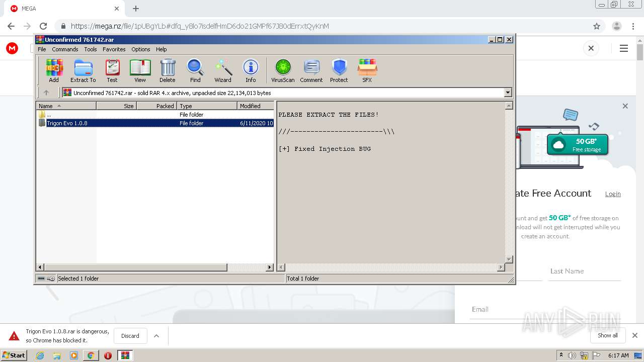Close the Chrome downloads bar
Screen dimensions: 644x362
coord(635,335)
